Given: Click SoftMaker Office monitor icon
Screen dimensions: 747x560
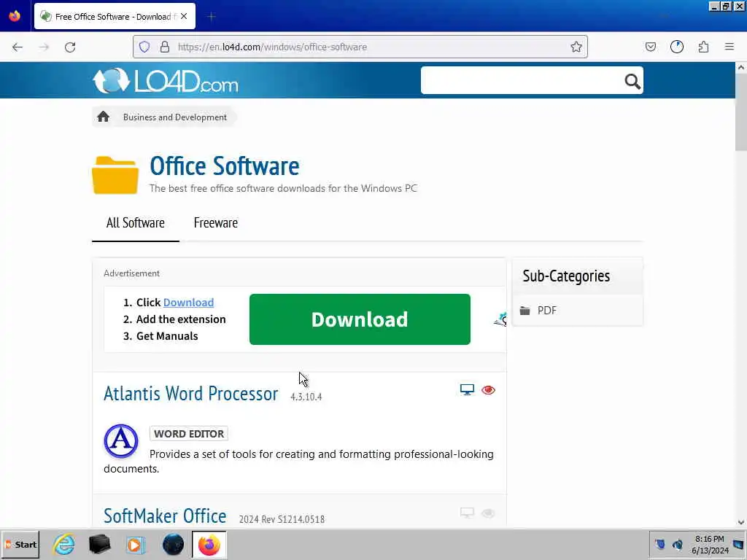Looking at the screenshot, I should pyautogui.click(x=467, y=513).
